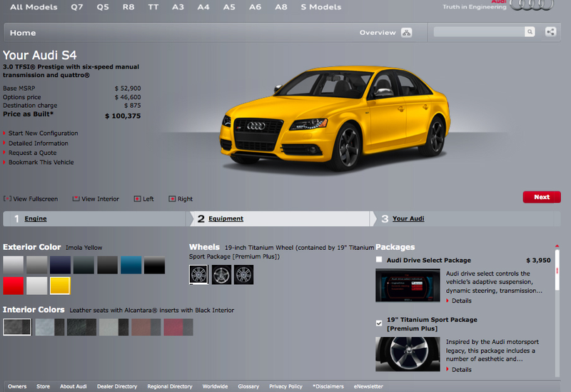Select the Imola Yellow exterior color swatch
The height and width of the screenshot is (392, 571).
61,286
